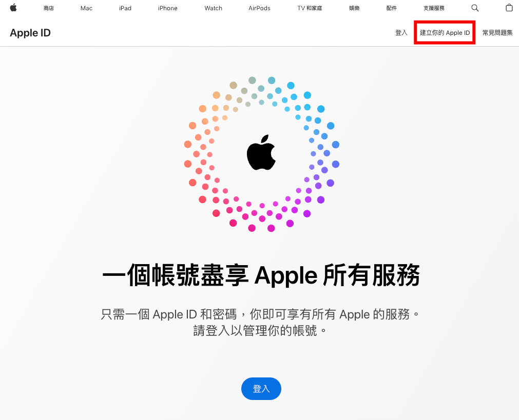Screen dimensions: 519x420
Task: Click the large black Apple logo graphic
Action: (x=261, y=152)
